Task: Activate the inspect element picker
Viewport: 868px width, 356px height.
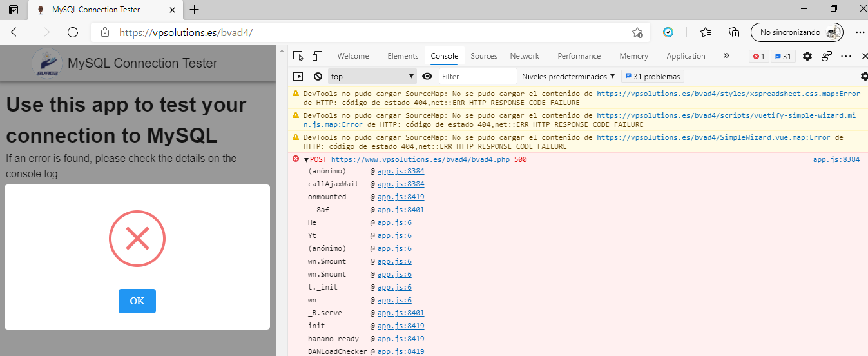Action: 297,56
